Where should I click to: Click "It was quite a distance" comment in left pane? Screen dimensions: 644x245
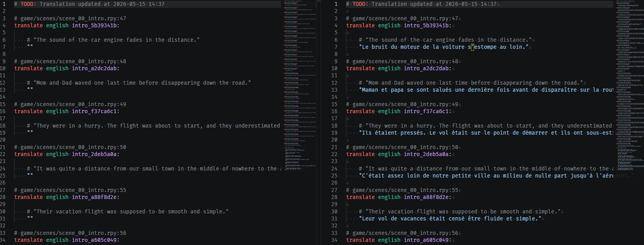point(153,169)
